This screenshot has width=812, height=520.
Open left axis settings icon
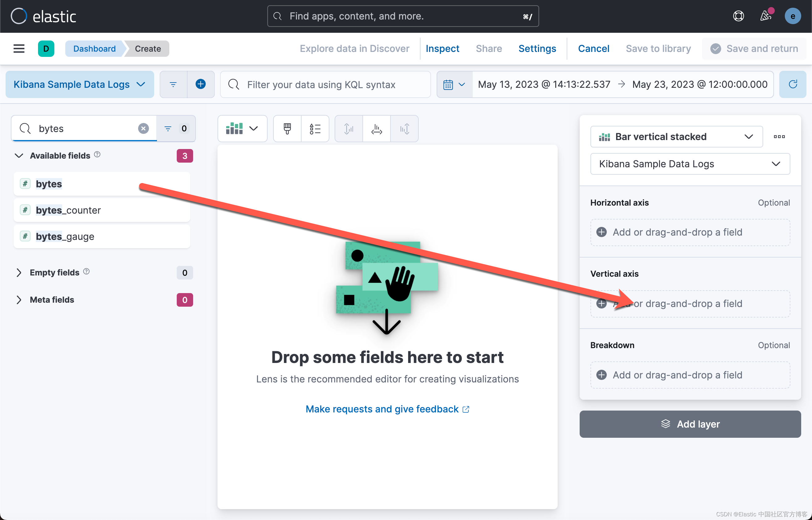(349, 129)
